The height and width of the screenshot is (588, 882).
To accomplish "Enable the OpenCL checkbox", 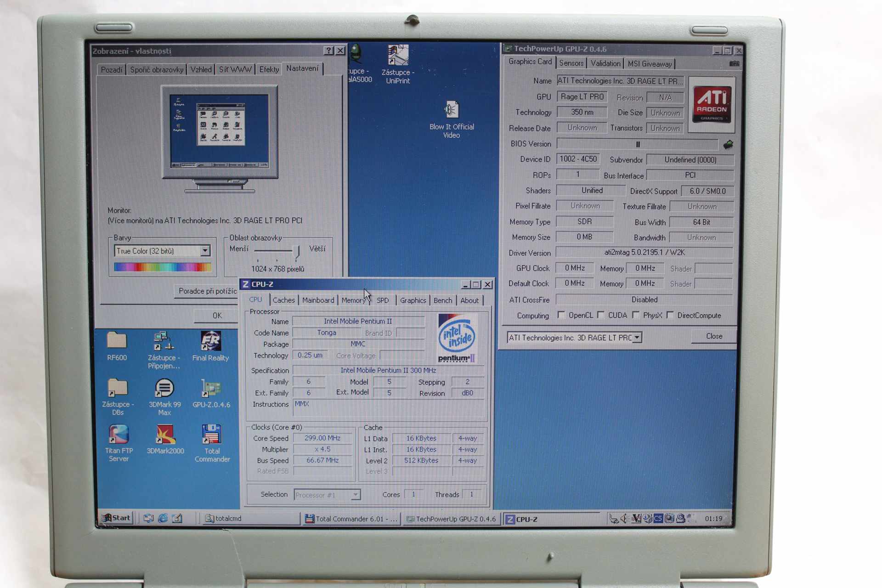I will pos(561,315).
